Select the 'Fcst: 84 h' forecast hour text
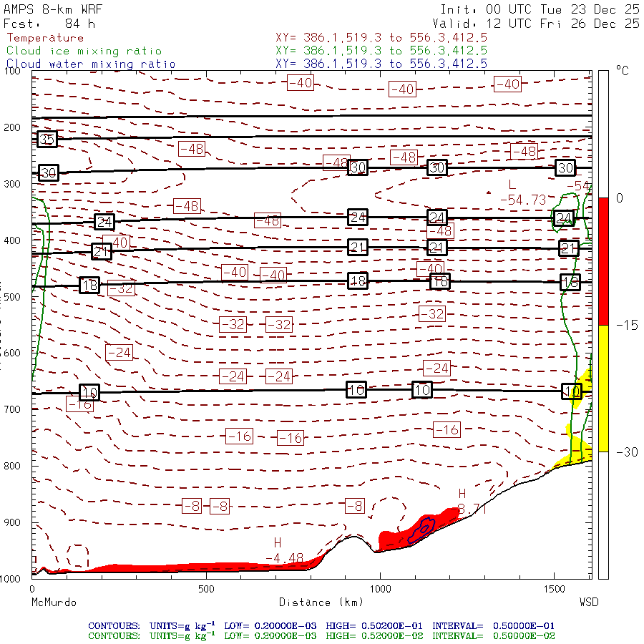The image size is (644, 644). 49,24
